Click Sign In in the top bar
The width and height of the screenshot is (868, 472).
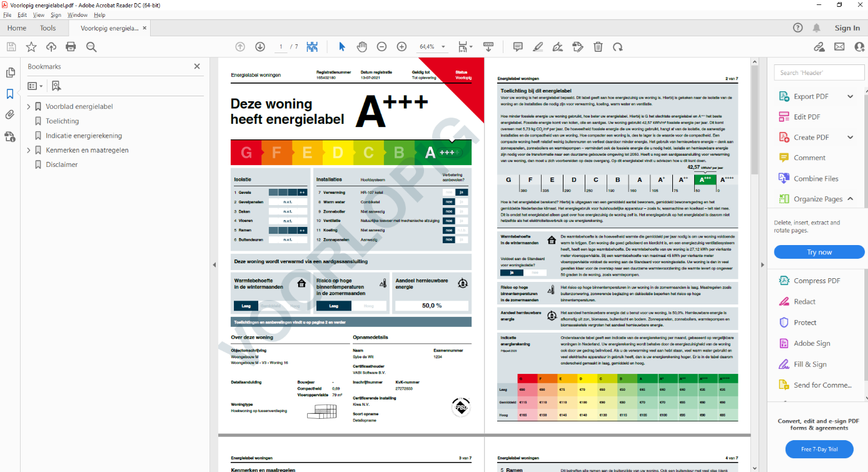coord(847,28)
